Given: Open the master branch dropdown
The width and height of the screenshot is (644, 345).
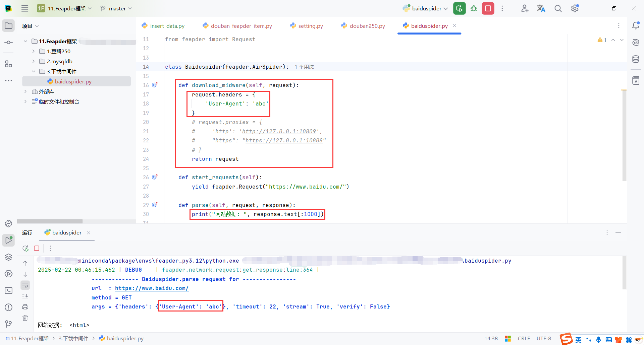Looking at the screenshot, I should [x=116, y=8].
